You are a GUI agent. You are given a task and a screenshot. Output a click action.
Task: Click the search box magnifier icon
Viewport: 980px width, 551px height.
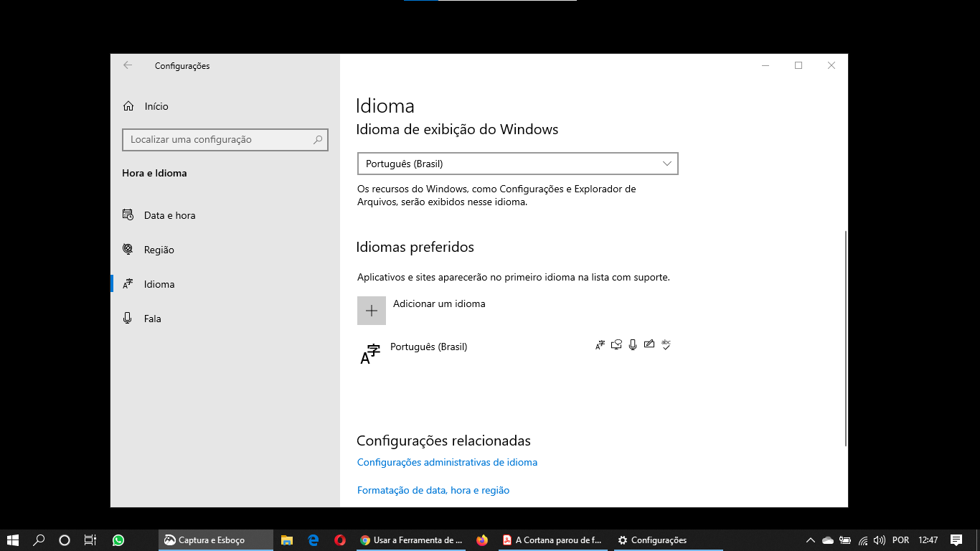318,140
